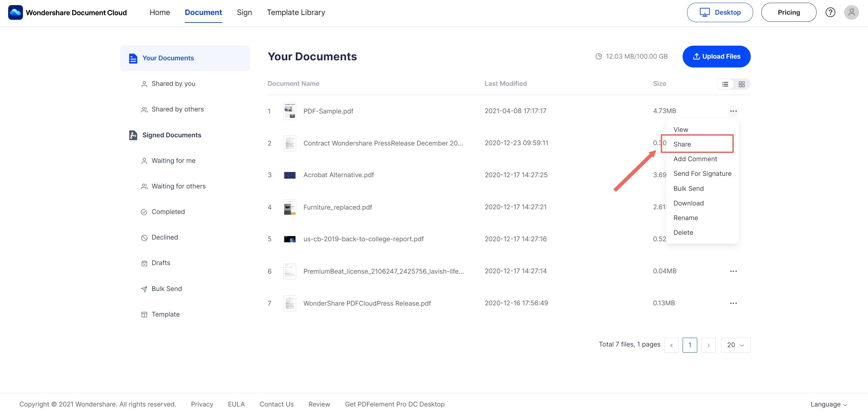Click the Wondershare Document Cloud logo icon
The image size is (868, 414).
click(15, 12)
